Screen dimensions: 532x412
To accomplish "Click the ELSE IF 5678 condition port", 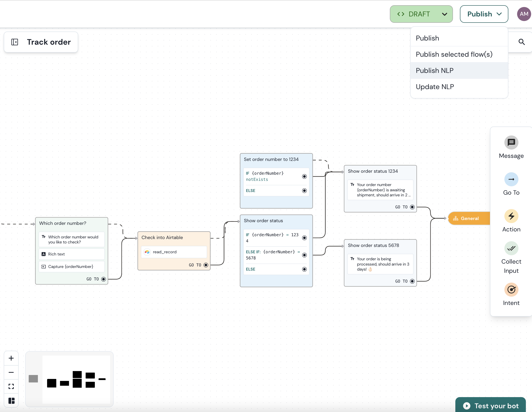I will click(x=304, y=255).
